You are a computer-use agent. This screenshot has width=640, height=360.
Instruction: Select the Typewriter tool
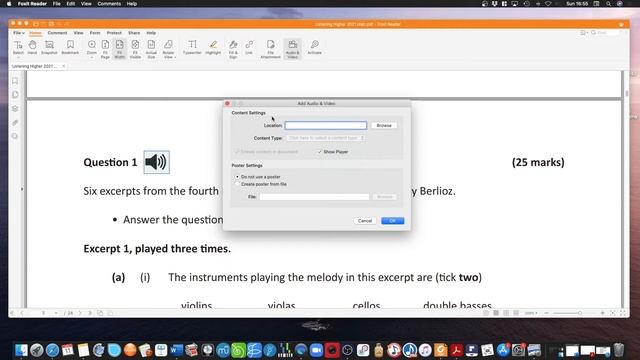(x=192, y=47)
